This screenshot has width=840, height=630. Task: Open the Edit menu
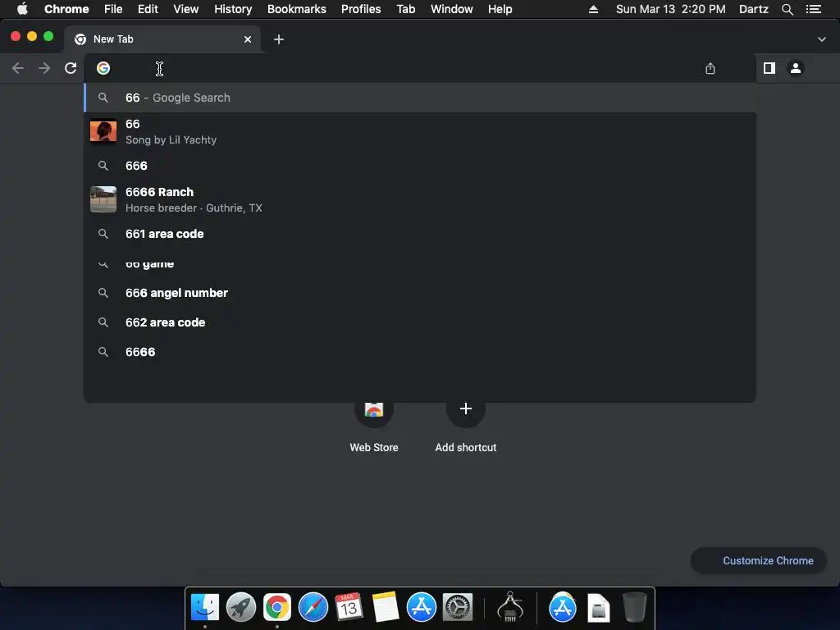[x=148, y=9]
